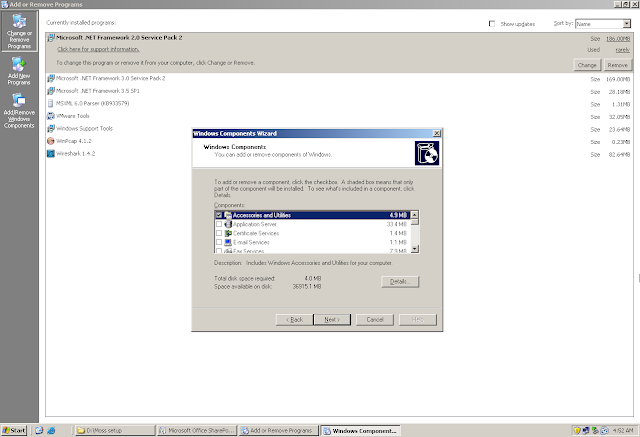Click the Wireshark 1.4.2 icon

[x=51, y=154]
